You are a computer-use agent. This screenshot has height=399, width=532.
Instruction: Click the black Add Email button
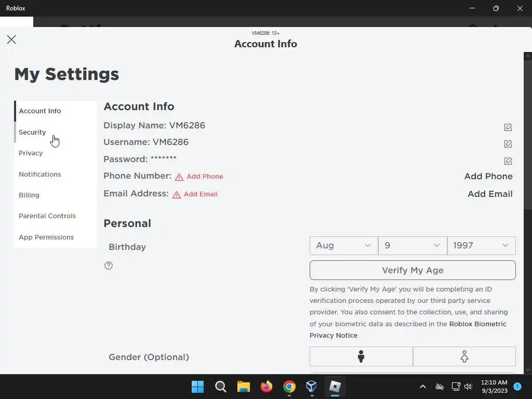pyautogui.click(x=490, y=194)
